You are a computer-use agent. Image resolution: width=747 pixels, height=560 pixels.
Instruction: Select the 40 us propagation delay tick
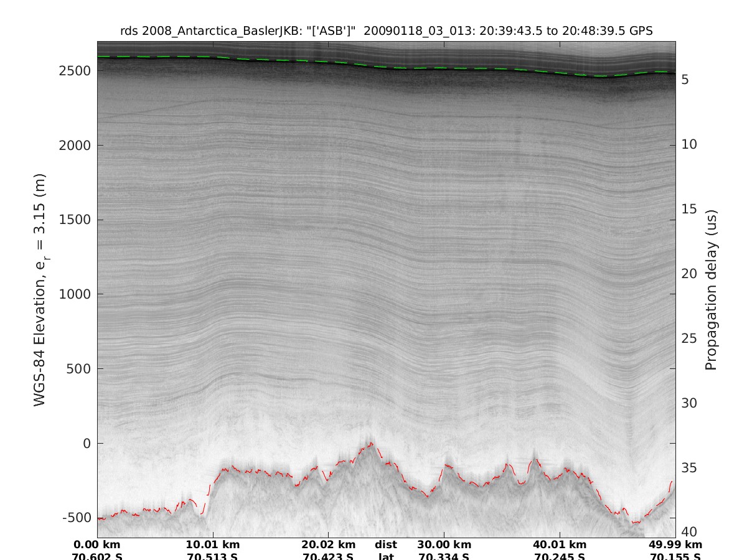coord(688,532)
